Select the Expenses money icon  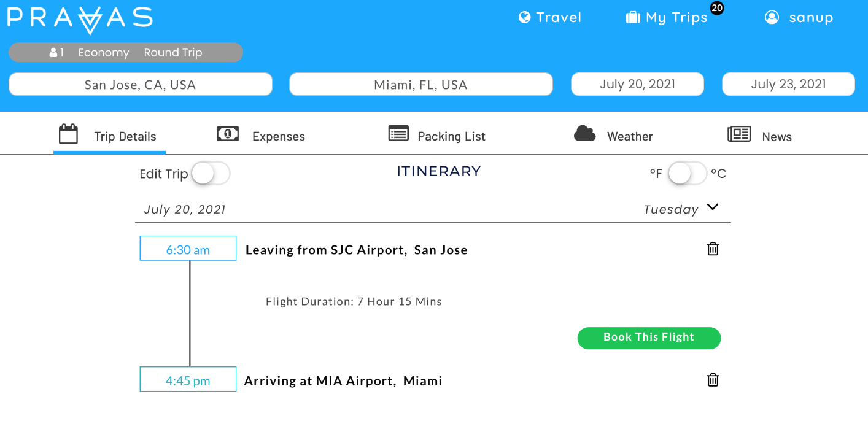[228, 133]
